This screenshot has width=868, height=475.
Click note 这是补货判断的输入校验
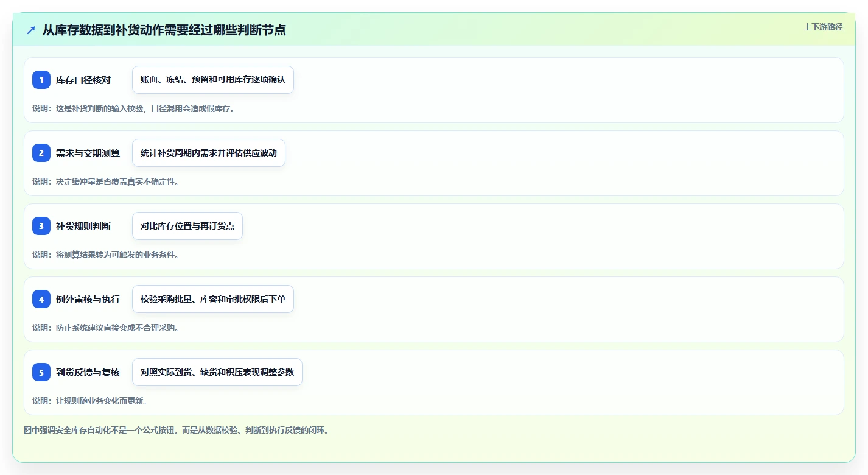pyautogui.click(x=133, y=108)
